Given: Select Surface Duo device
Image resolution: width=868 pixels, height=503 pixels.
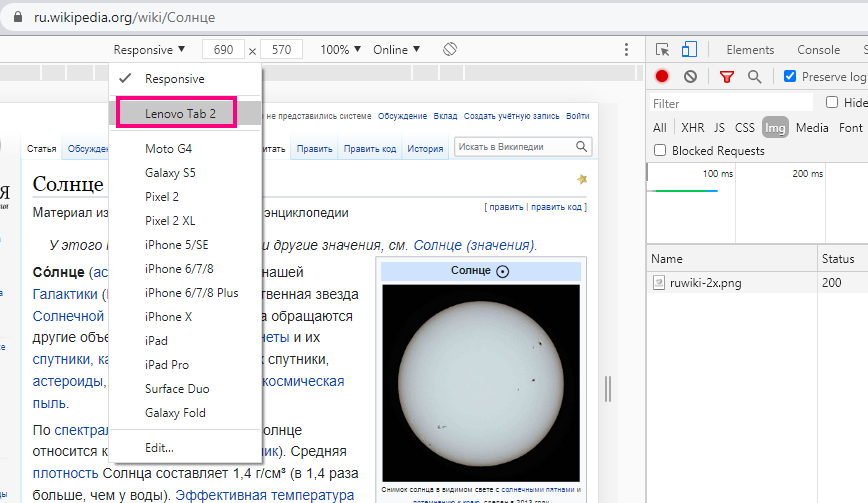Looking at the screenshot, I should click(185, 389).
